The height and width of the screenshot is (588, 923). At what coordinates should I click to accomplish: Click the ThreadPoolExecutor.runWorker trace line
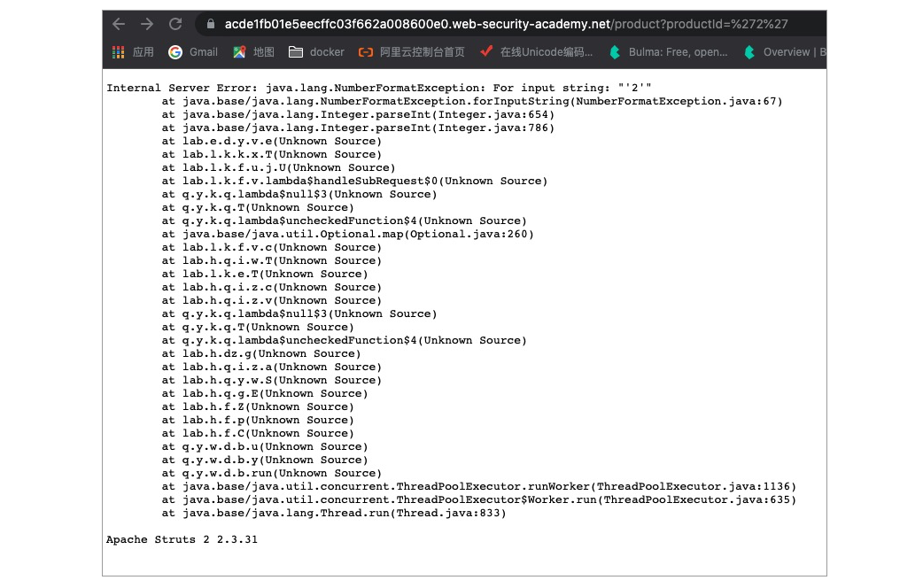click(x=478, y=486)
